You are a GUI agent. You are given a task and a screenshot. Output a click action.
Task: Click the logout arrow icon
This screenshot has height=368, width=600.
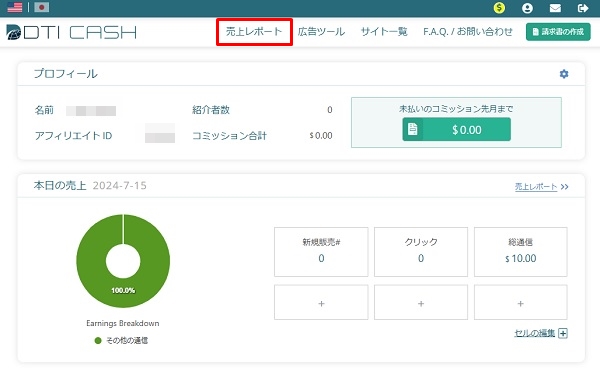(583, 8)
